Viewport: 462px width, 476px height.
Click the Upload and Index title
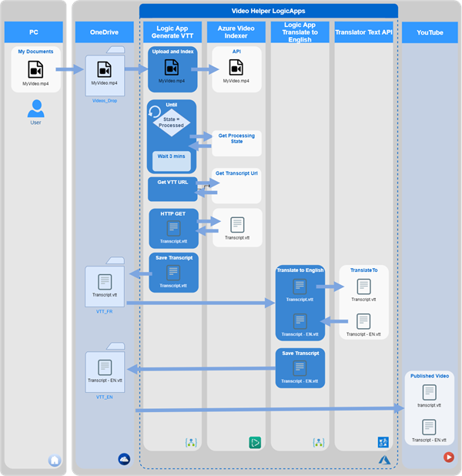tap(172, 52)
